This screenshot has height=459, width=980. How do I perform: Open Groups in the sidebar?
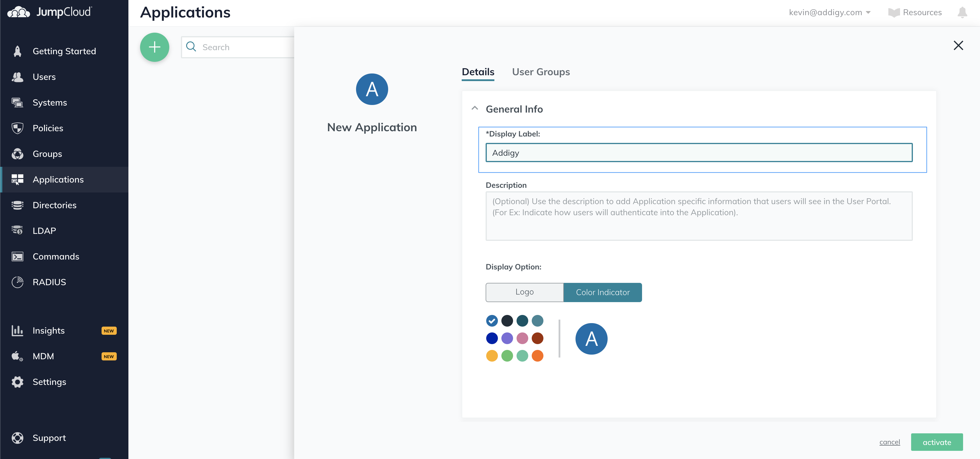tap(64, 154)
